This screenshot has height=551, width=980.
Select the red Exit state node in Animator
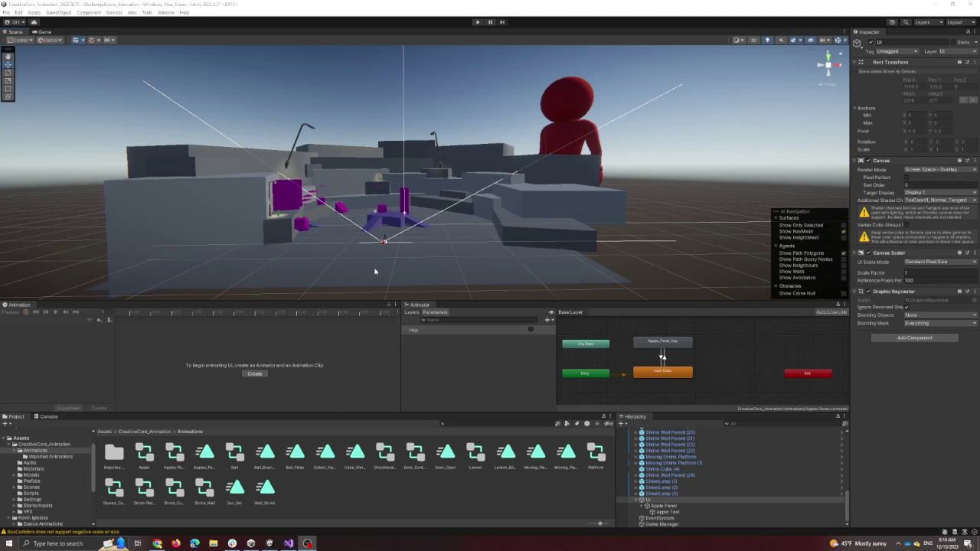[x=807, y=373]
